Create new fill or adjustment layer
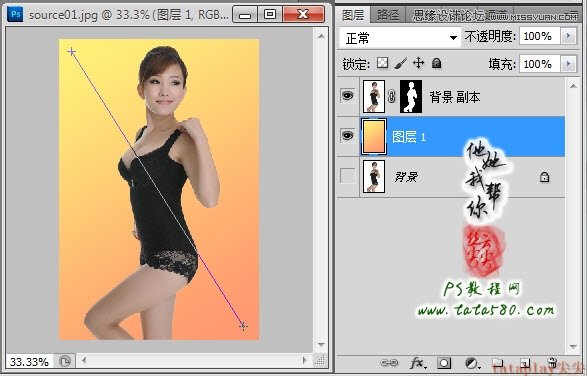Image resolution: width=587 pixels, height=376 pixels. coord(472,363)
